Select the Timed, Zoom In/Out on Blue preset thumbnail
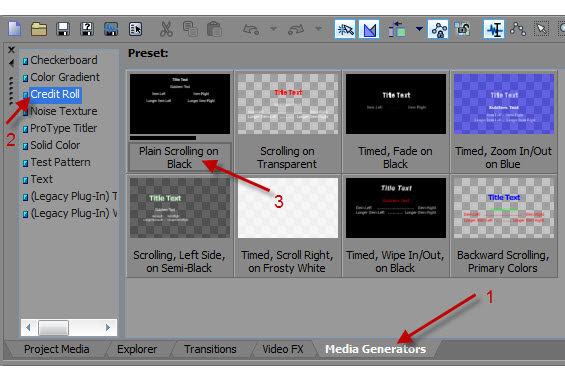The image size is (565, 385). (504, 104)
